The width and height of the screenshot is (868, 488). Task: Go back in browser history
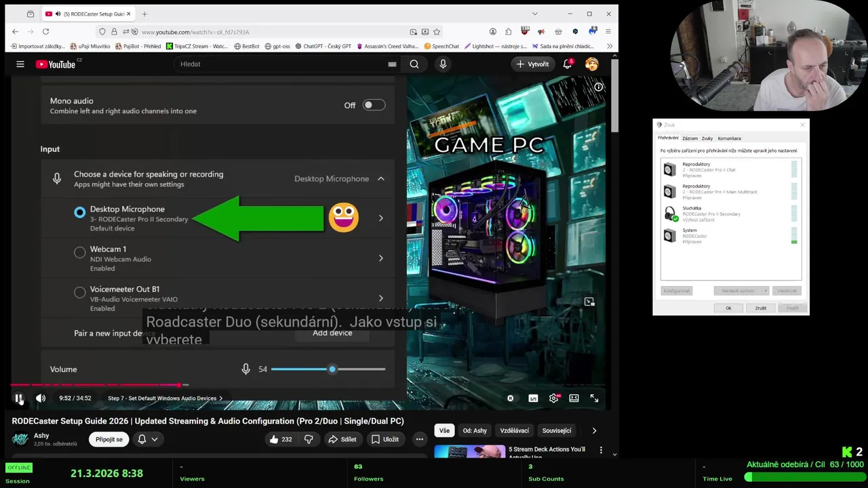point(15,31)
